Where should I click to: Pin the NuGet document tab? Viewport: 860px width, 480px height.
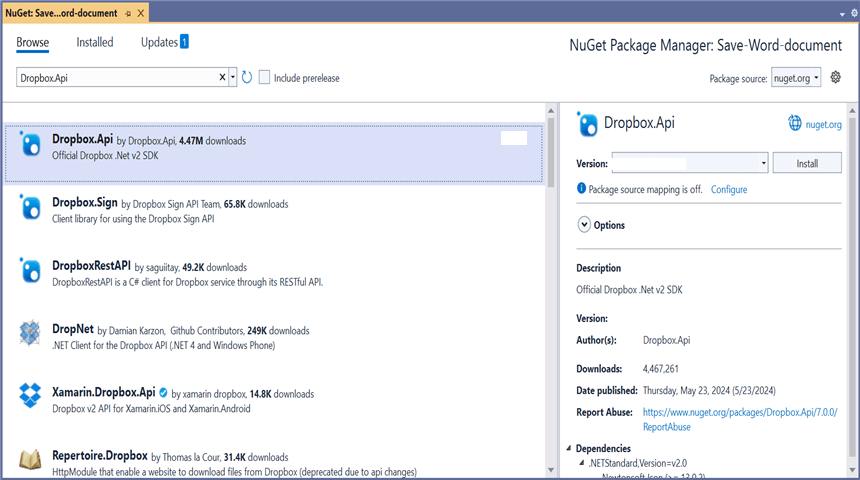click(x=128, y=14)
